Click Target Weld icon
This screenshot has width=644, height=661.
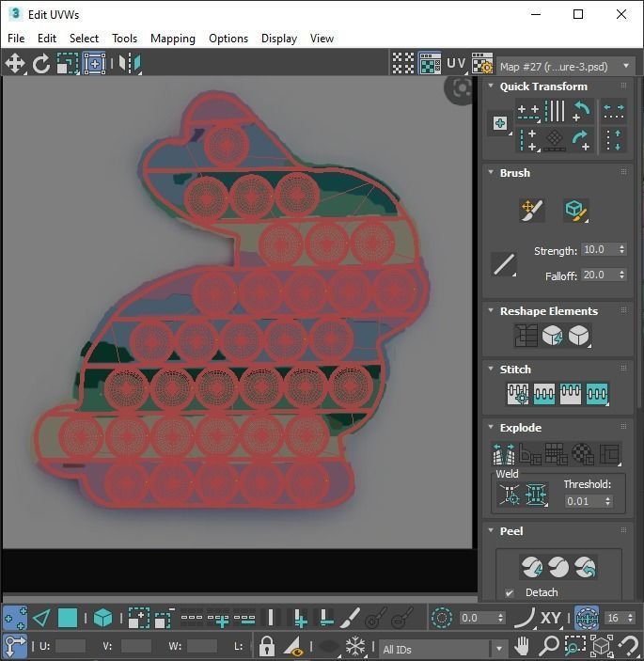pos(510,494)
